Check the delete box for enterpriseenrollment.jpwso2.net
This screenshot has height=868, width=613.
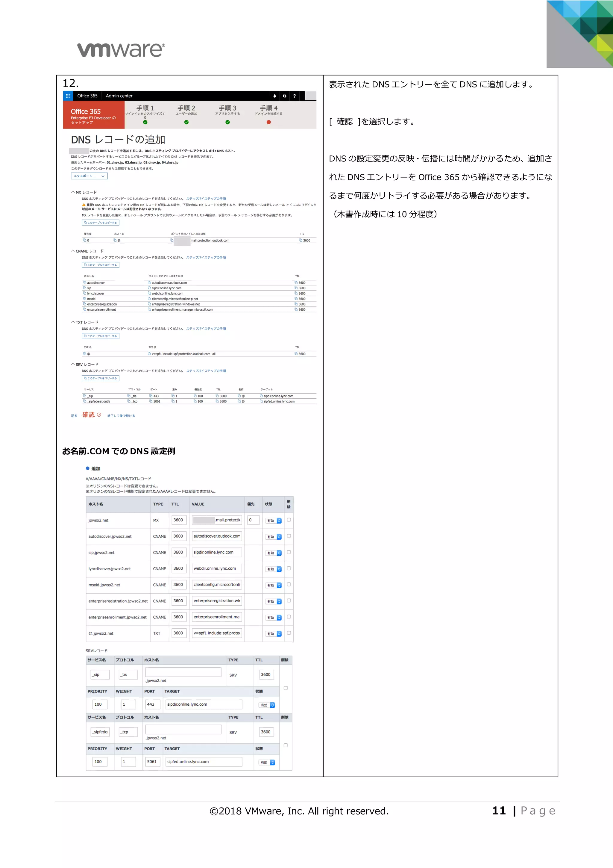(289, 617)
